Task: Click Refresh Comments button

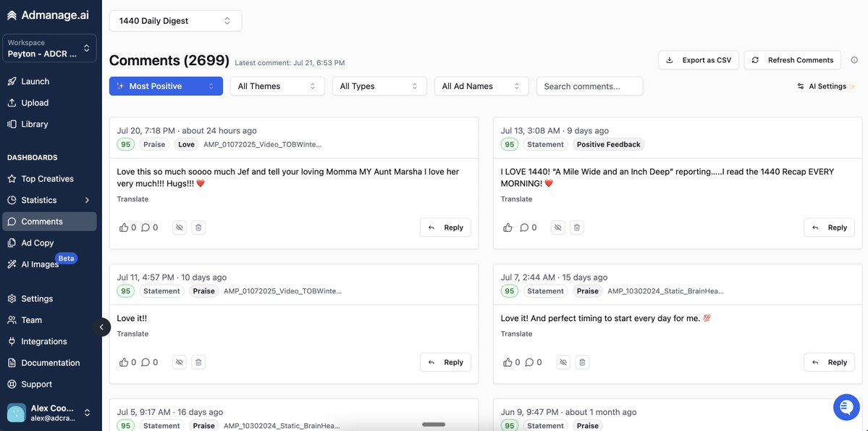Action: [793, 60]
